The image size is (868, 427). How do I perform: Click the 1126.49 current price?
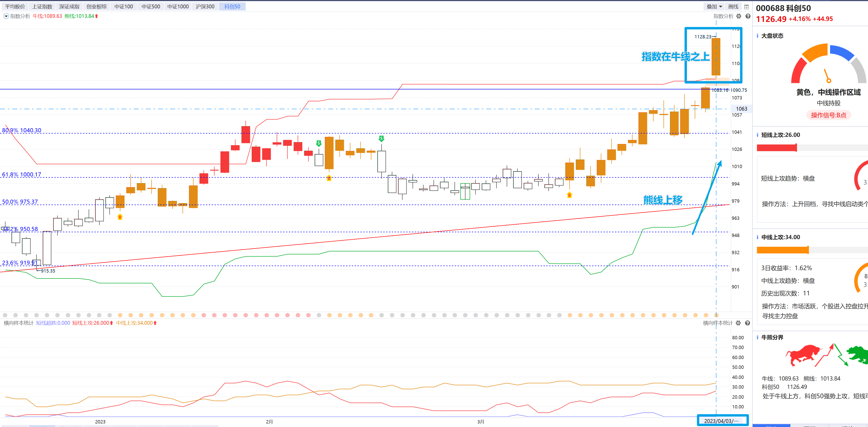point(771,19)
